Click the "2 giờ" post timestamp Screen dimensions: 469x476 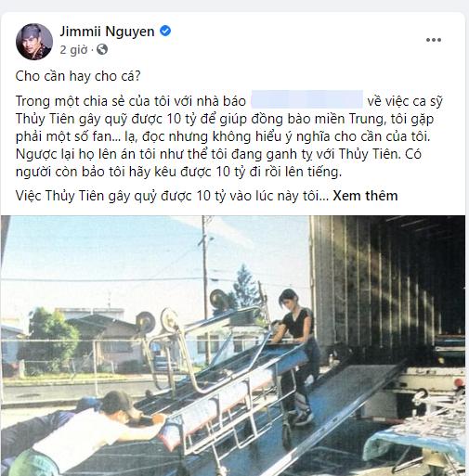(73, 49)
